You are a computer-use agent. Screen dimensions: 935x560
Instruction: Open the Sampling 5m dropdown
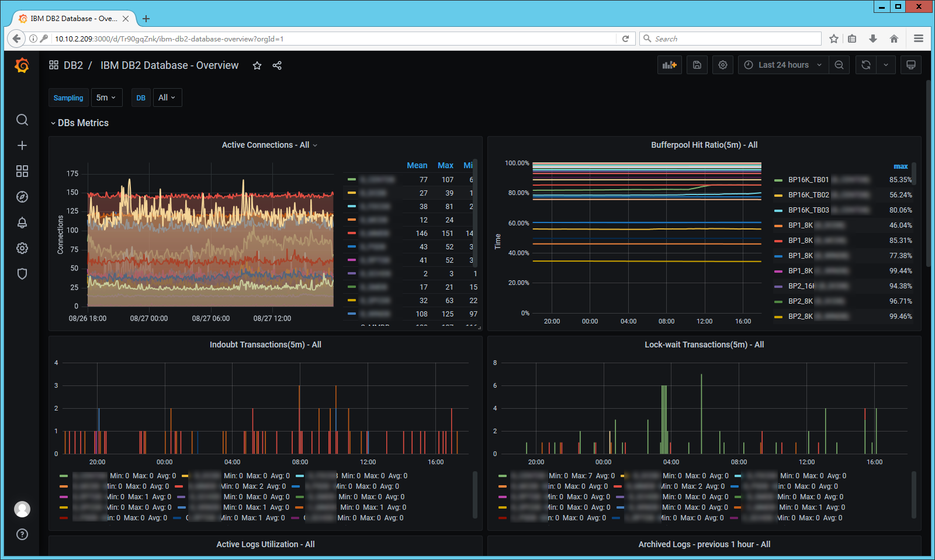tap(106, 98)
